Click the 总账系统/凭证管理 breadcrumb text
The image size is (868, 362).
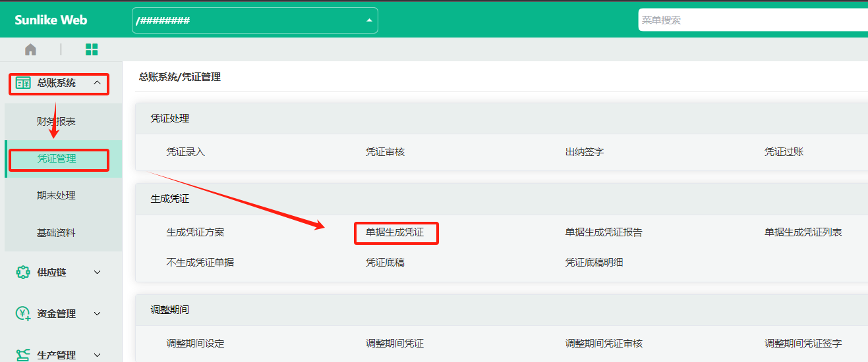pyautogui.click(x=179, y=77)
